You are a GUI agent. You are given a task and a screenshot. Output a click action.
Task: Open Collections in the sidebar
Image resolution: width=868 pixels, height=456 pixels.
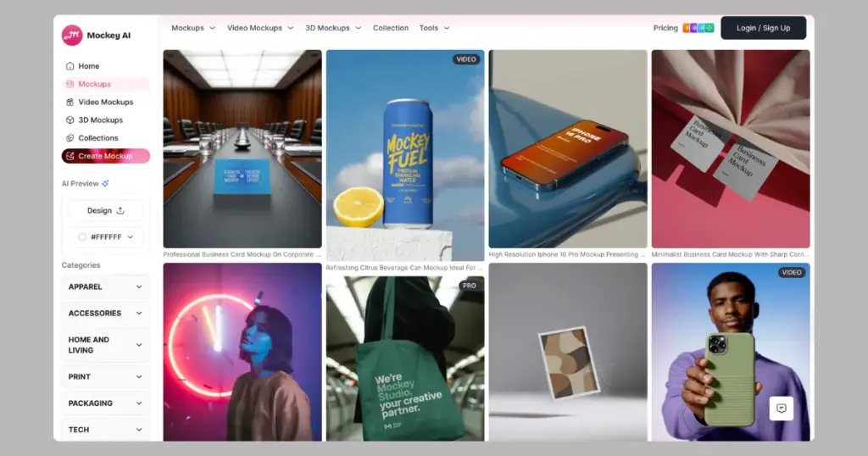(x=105, y=138)
